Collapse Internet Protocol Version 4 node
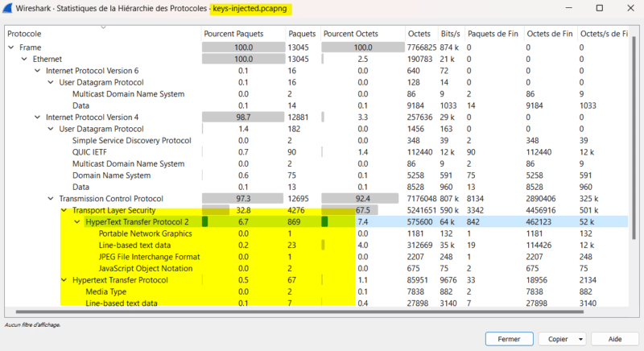Image resolution: width=644 pixels, height=351 pixels. [37, 118]
